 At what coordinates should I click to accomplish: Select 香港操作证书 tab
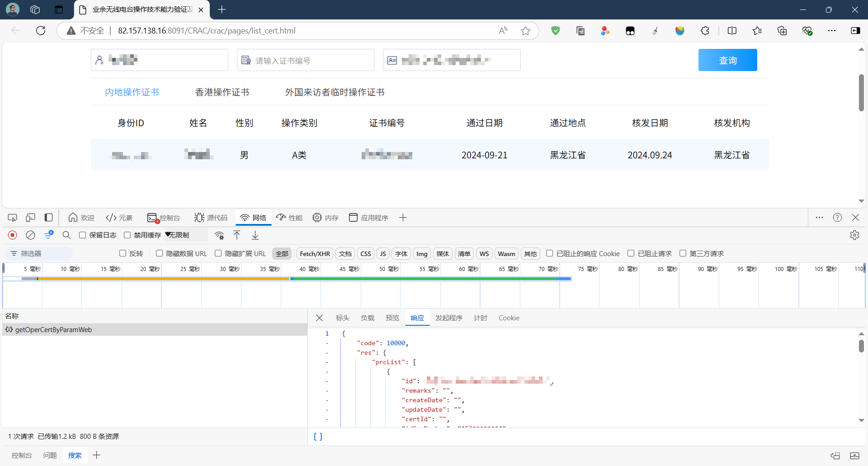click(x=222, y=92)
